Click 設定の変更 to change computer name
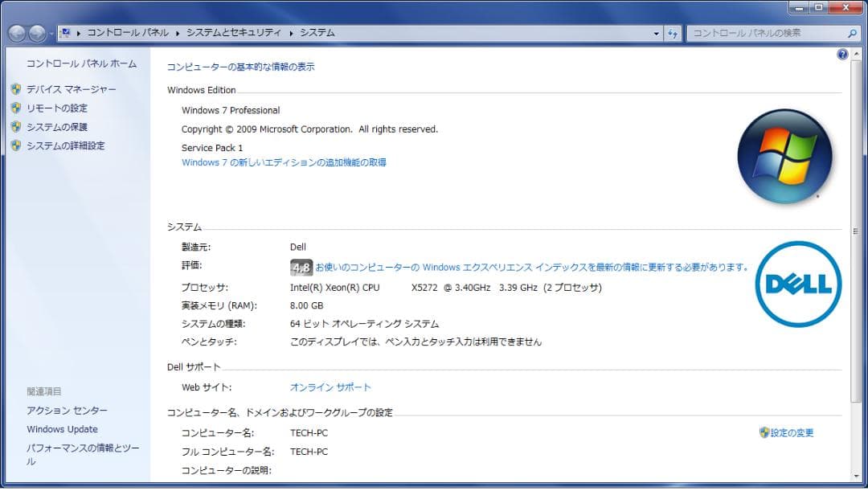868x491 pixels. (791, 432)
